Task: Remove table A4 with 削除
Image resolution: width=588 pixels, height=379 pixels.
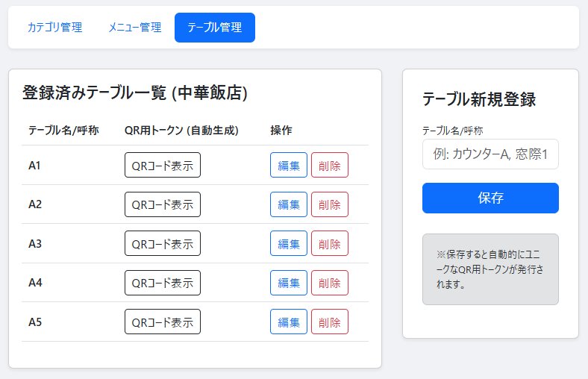Action: click(x=329, y=283)
